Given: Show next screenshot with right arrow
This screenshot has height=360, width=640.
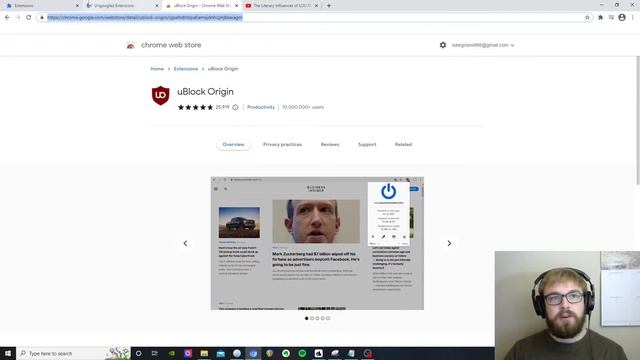Looking at the screenshot, I should coord(449,243).
